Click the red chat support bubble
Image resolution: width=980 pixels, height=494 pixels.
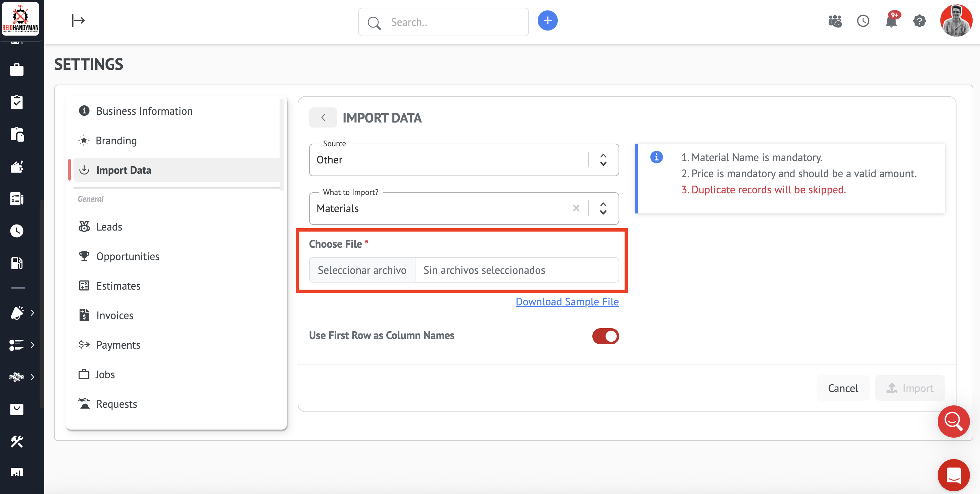point(953,475)
